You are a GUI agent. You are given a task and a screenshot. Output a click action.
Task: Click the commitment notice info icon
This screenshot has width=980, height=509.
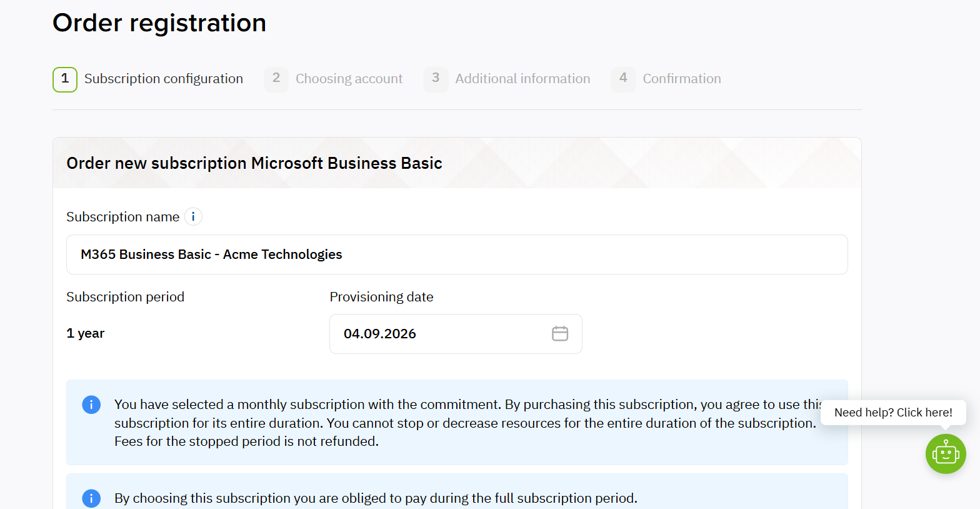pos(91,405)
